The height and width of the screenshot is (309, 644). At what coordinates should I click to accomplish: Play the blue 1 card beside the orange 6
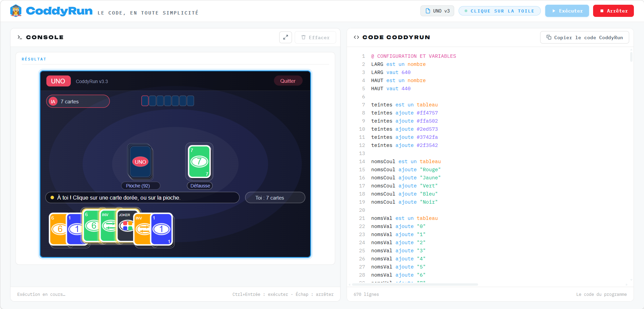click(x=74, y=229)
